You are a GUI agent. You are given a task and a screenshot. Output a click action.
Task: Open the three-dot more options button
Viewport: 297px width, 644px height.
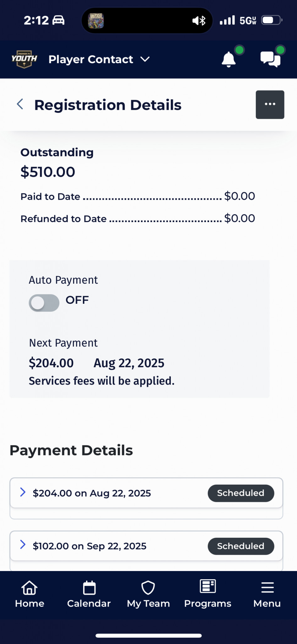(270, 104)
